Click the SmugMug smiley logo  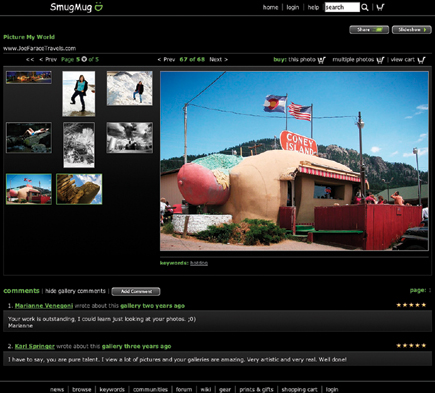[x=99, y=6]
